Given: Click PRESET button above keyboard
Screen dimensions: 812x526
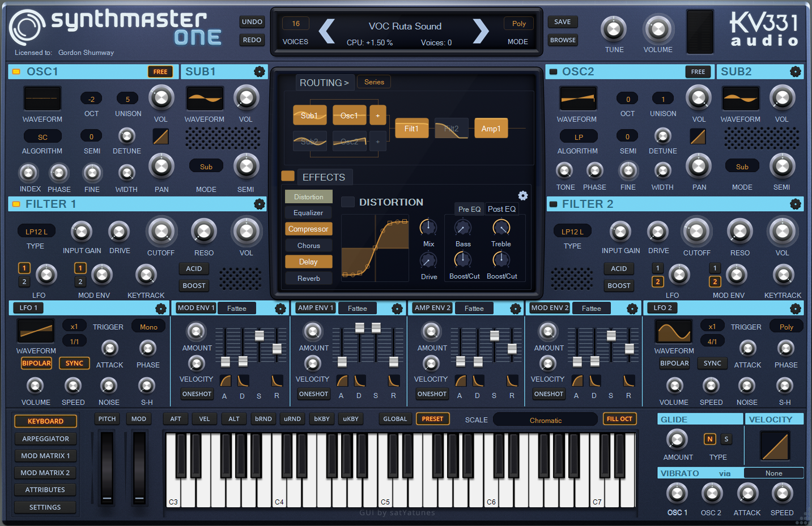Looking at the screenshot, I should pyautogui.click(x=432, y=419).
